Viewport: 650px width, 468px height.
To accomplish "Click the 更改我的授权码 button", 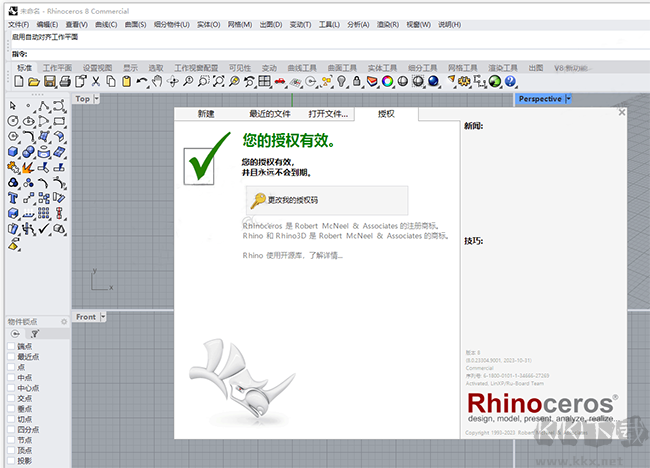I will click(327, 200).
